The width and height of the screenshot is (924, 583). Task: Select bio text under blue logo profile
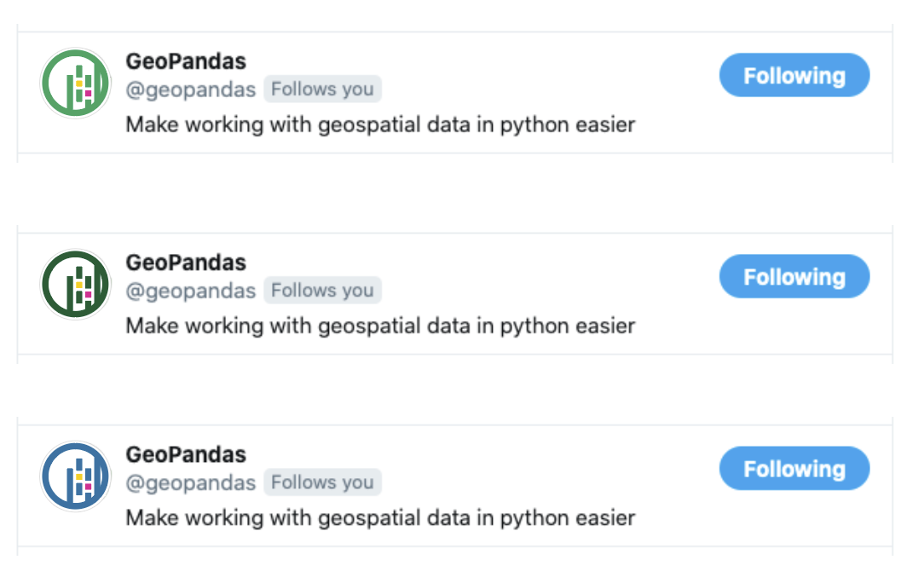coord(381,518)
